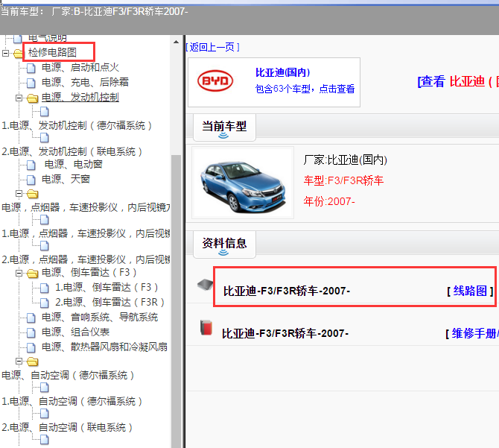Click the 年份:2007- text

tap(329, 201)
